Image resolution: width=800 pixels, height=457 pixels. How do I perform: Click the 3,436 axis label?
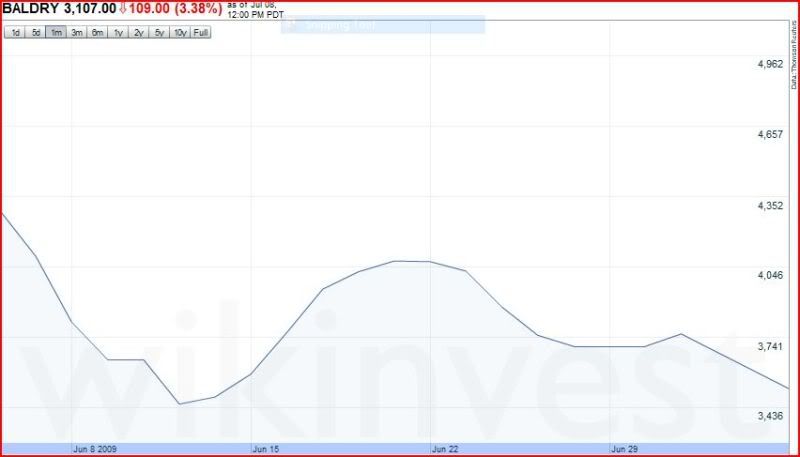pos(770,416)
